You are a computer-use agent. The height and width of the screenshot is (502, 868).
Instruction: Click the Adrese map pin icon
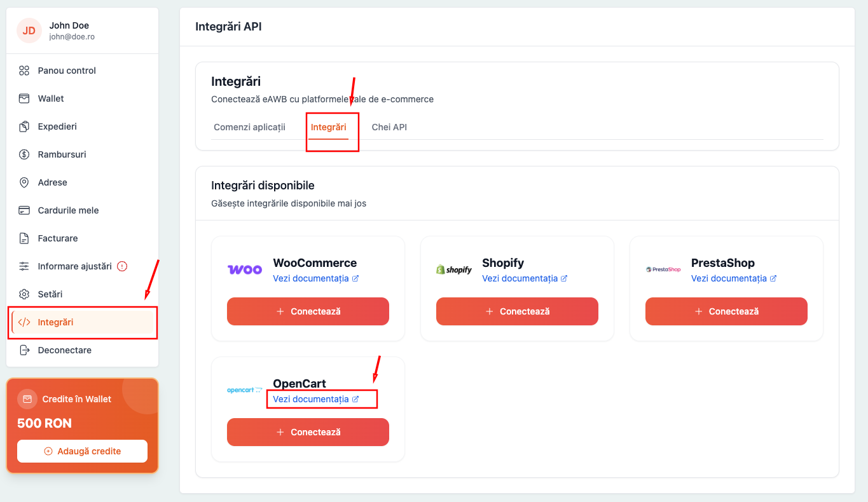pos(24,182)
